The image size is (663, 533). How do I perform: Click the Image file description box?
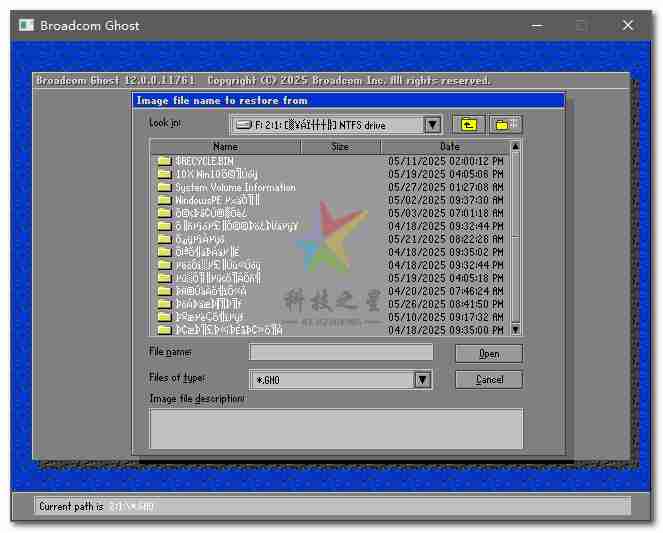coord(336,429)
